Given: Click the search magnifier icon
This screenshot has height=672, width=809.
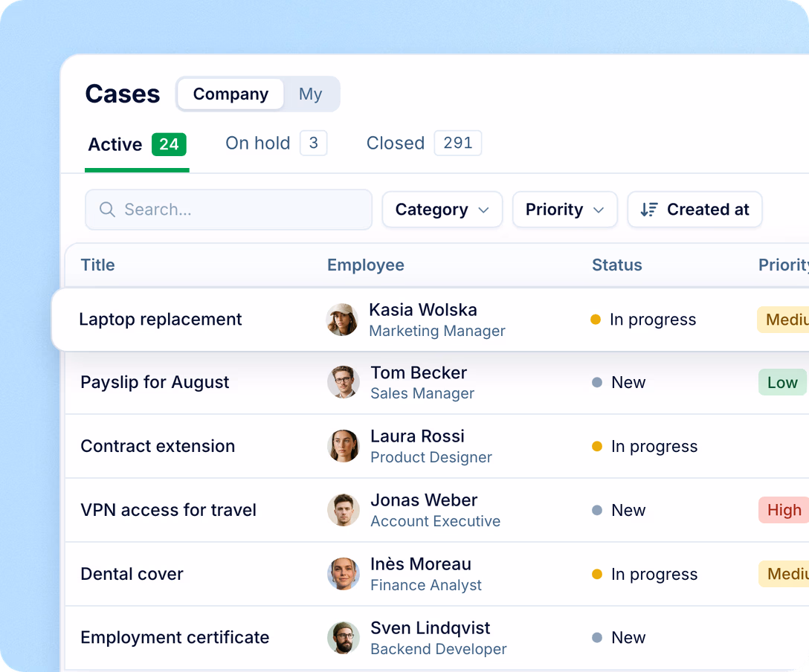Looking at the screenshot, I should coord(107,210).
